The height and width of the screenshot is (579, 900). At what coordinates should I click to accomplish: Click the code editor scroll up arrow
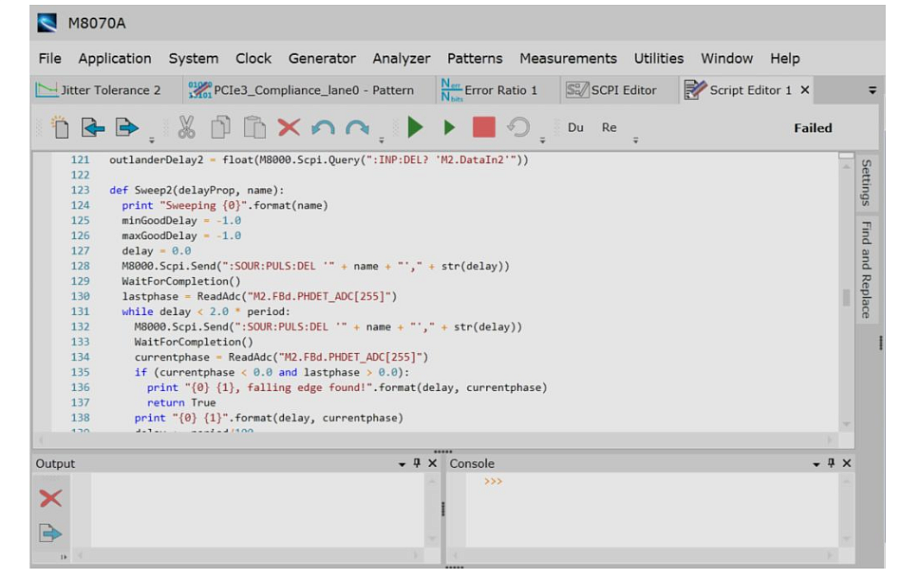[846, 166]
